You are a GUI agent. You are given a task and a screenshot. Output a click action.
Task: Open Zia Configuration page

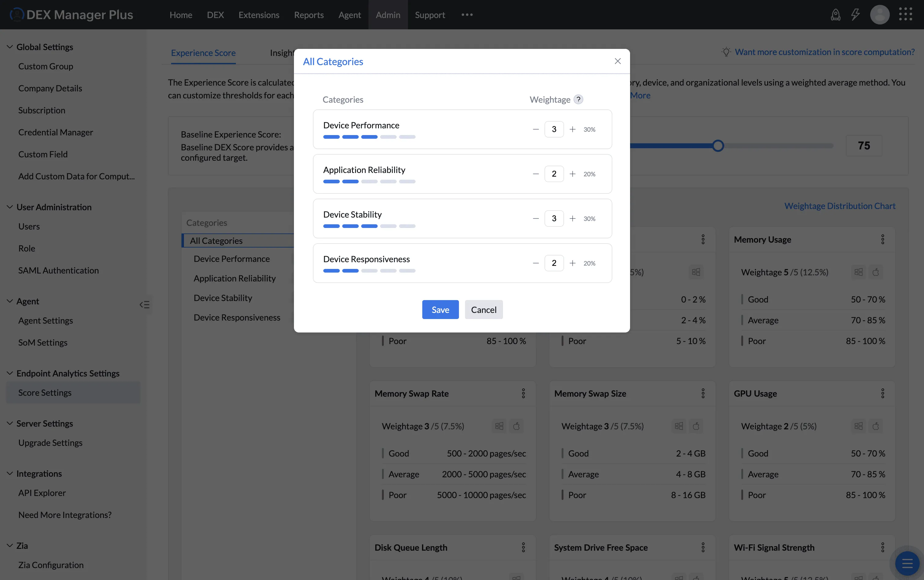(x=51, y=565)
